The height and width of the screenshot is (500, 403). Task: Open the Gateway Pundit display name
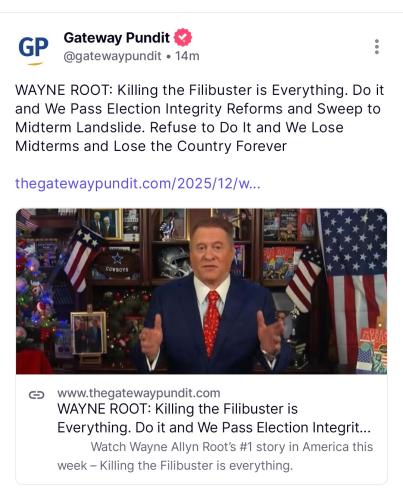(x=117, y=38)
